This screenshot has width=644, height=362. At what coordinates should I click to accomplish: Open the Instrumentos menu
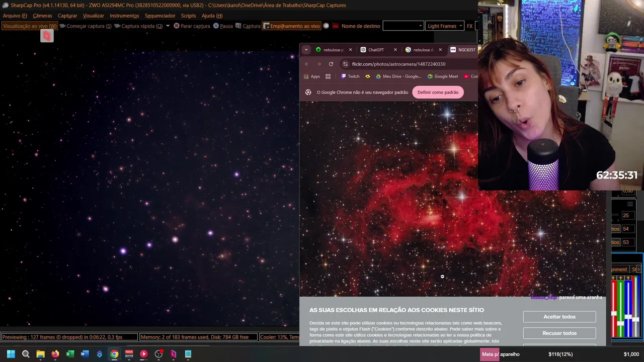(124, 16)
